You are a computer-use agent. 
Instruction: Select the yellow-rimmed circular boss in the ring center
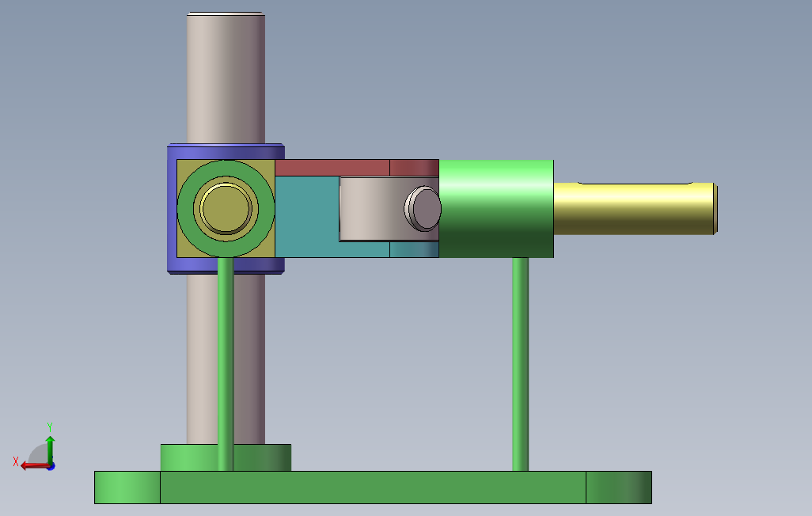click(x=226, y=208)
